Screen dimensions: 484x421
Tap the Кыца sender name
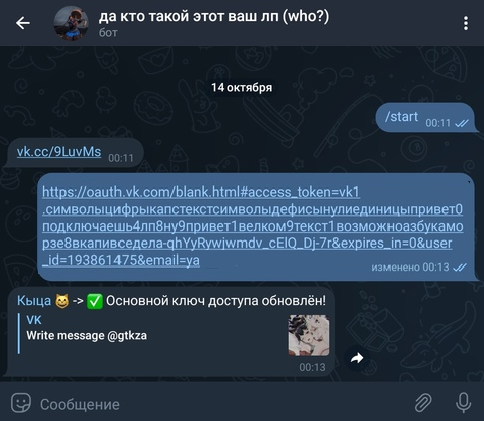click(34, 301)
